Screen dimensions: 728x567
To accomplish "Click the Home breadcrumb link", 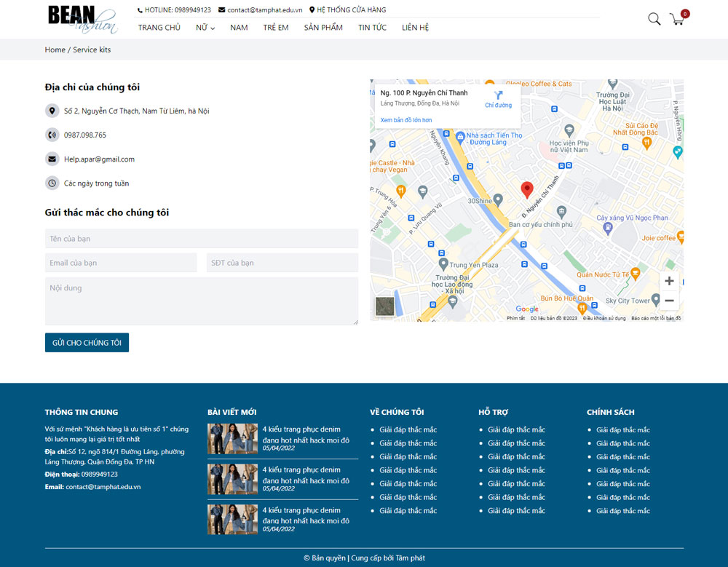I will [55, 49].
